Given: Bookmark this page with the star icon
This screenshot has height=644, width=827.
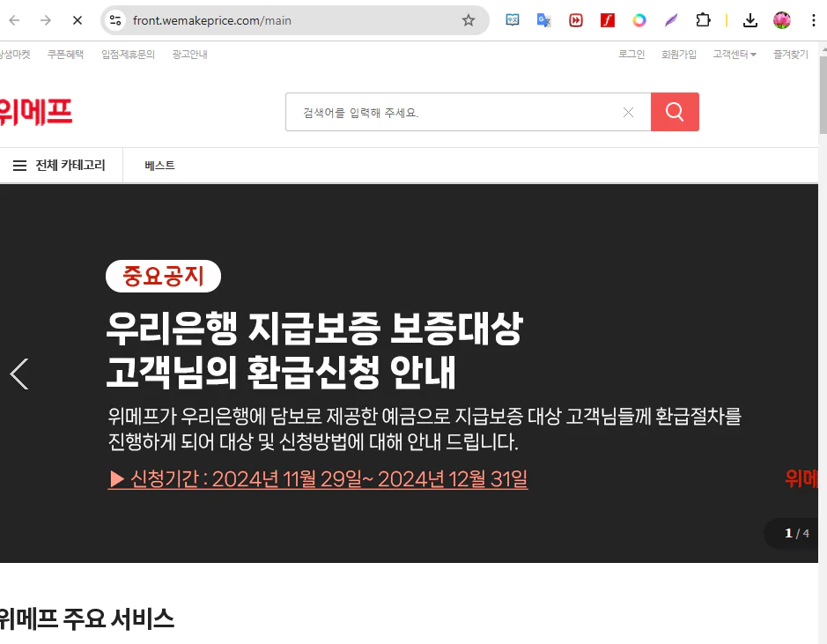Looking at the screenshot, I should (469, 20).
